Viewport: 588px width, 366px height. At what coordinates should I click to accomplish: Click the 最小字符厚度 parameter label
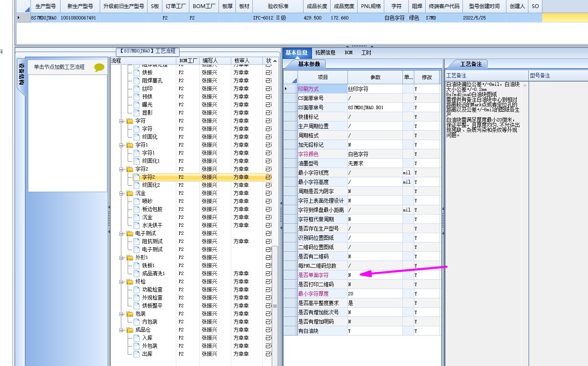(313, 294)
